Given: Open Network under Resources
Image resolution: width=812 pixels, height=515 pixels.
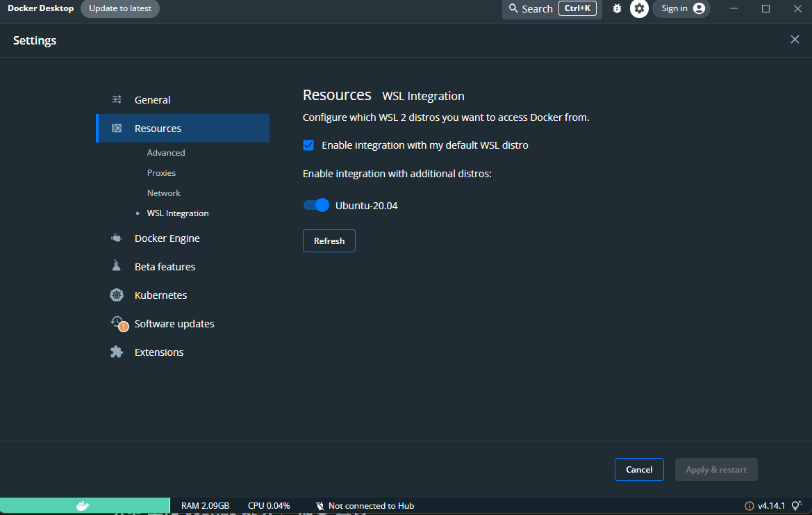Looking at the screenshot, I should [164, 193].
